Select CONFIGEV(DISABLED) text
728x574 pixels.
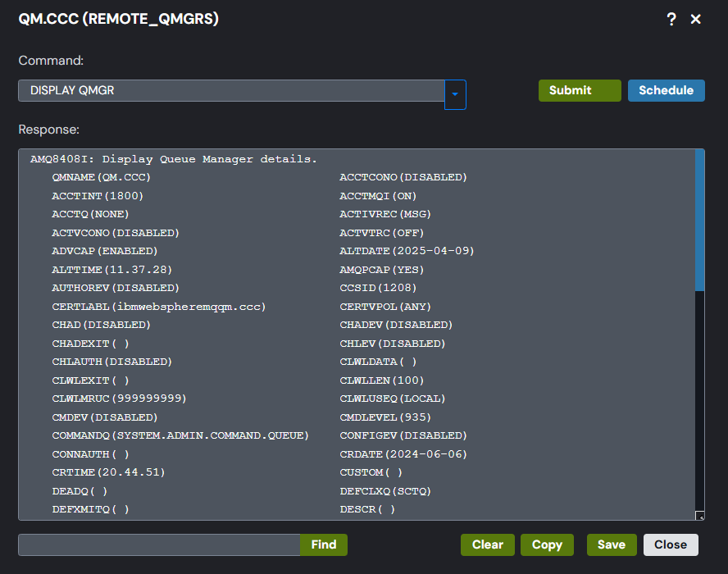[403, 435]
